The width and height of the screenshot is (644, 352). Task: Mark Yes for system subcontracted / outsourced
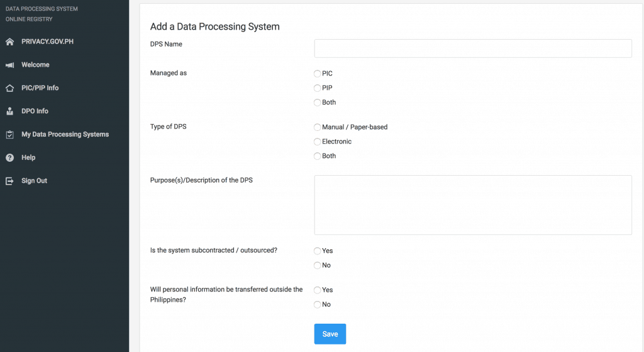318,251
